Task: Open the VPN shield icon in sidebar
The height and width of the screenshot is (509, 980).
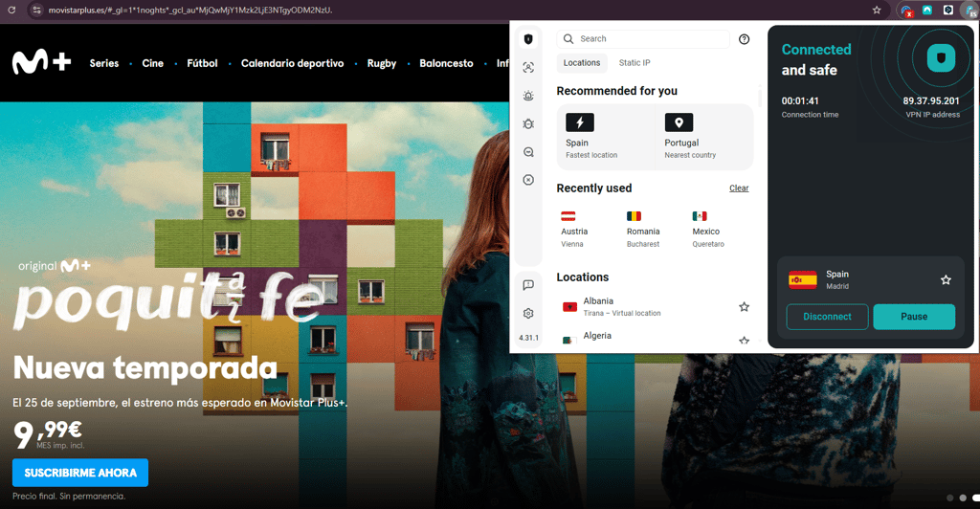Action: pyautogui.click(x=528, y=38)
